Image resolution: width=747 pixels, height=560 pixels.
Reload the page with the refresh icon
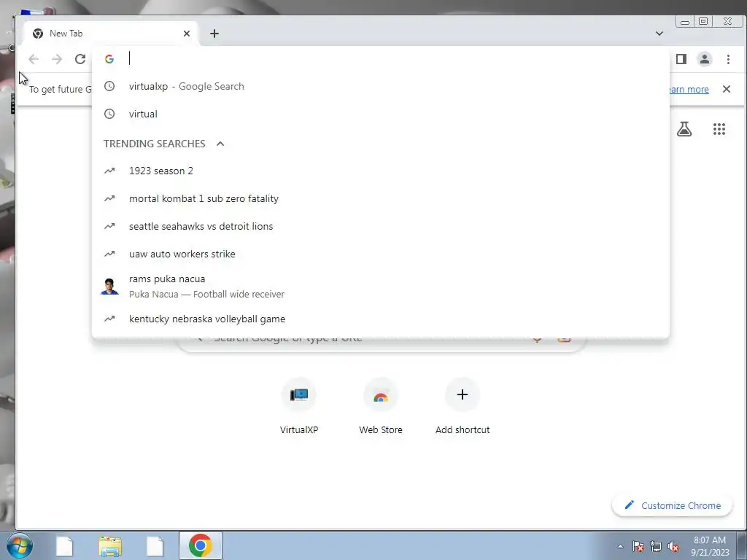pos(80,59)
